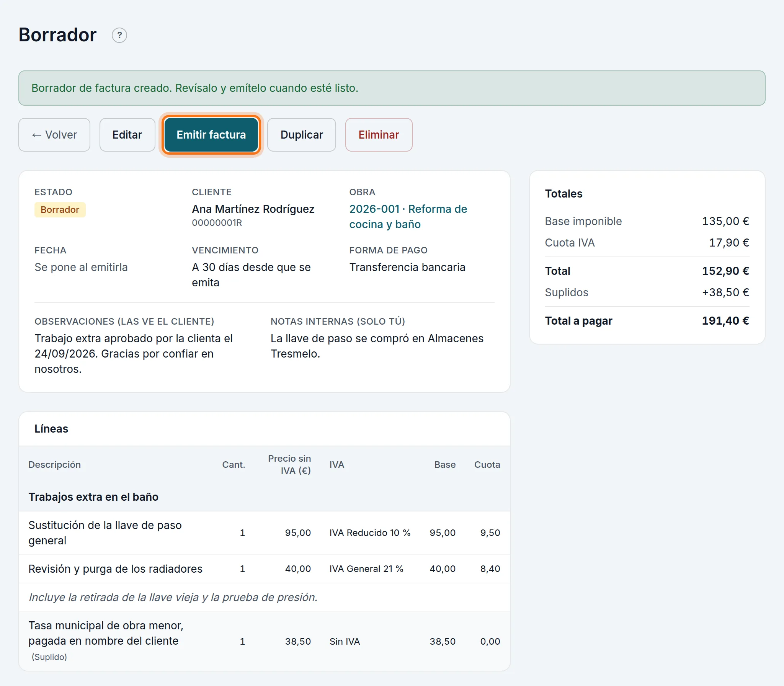This screenshot has height=686, width=784.
Task: Click the 'Precio sin IVA (€)' column header
Action: (x=289, y=465)
